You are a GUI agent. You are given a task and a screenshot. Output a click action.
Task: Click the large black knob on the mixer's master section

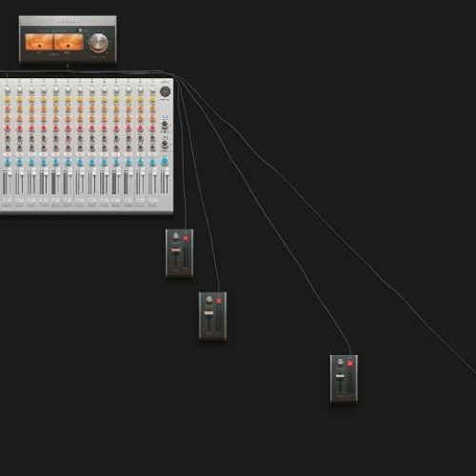tap(166, 91)
